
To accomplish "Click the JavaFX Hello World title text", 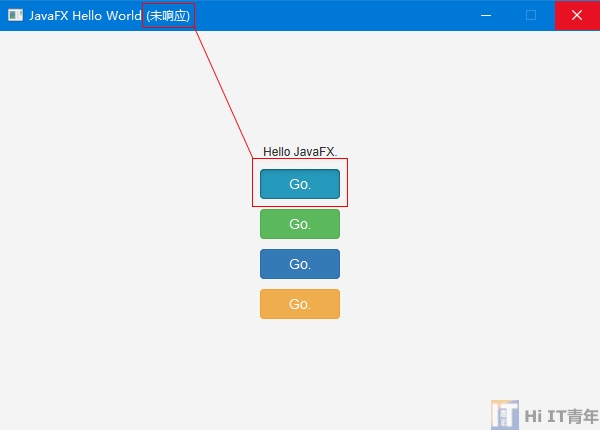I will click(x=85, y=15).
